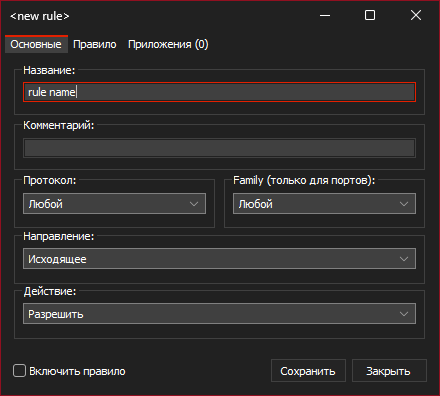The image size is (440, 396).
Task: Expand the Направление dropdown showing Исходящее
Action: [219, 259]
